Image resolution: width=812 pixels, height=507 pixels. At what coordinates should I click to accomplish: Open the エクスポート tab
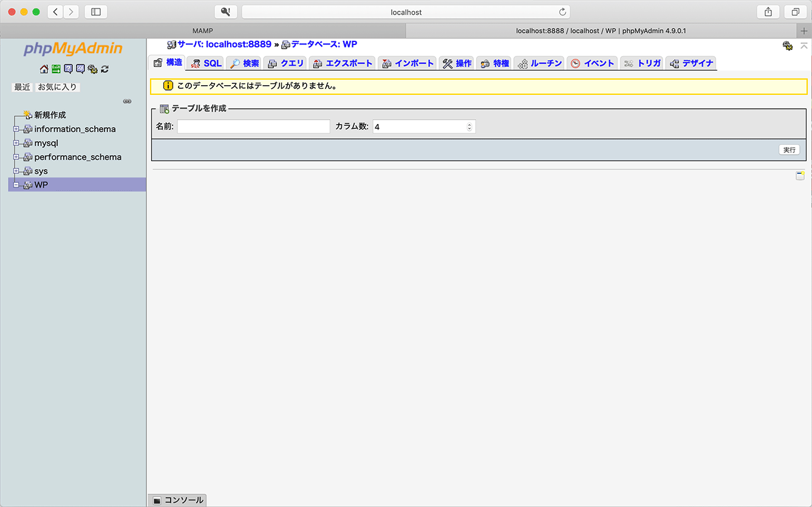(342, 63)
